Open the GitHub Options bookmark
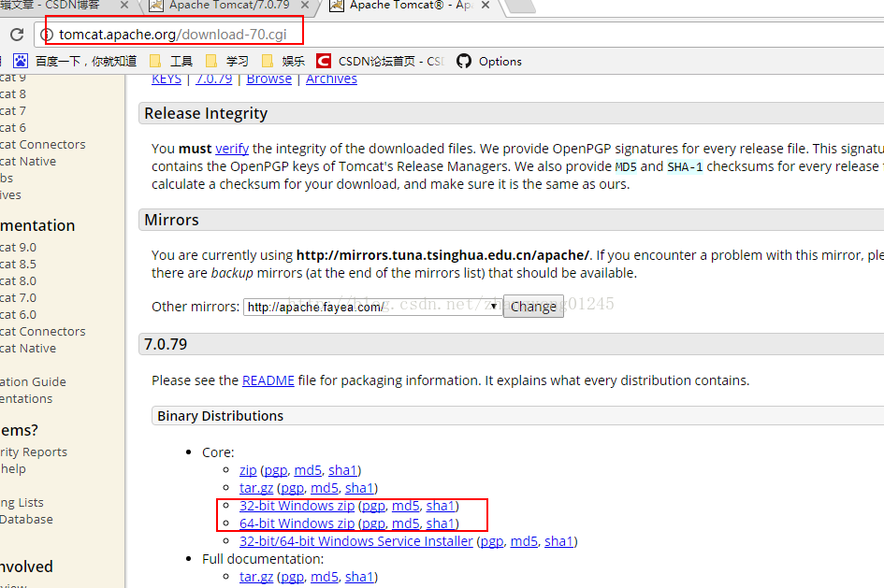 pyautogui.click(x=489, y=61)
